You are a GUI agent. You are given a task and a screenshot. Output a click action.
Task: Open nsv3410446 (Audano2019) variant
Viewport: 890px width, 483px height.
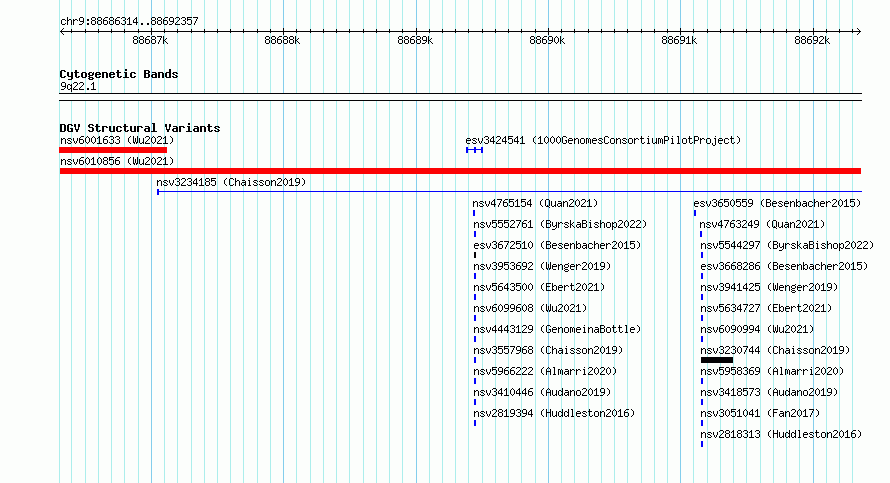tap(542, 392)
